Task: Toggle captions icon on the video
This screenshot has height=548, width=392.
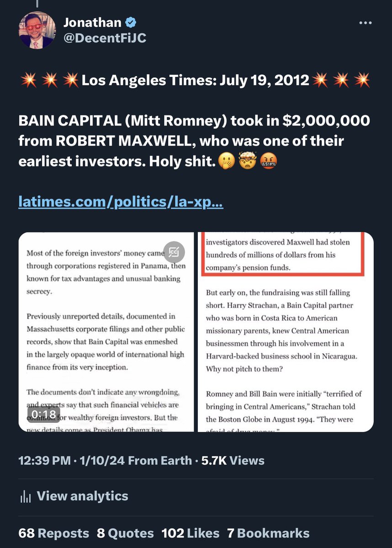Action: (174, 252)
